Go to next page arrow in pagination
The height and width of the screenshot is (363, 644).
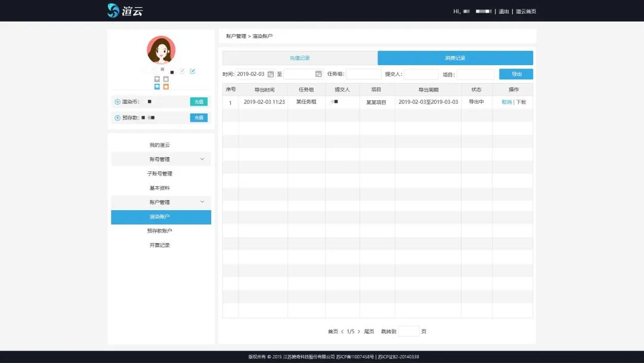[x=359, y=331]
